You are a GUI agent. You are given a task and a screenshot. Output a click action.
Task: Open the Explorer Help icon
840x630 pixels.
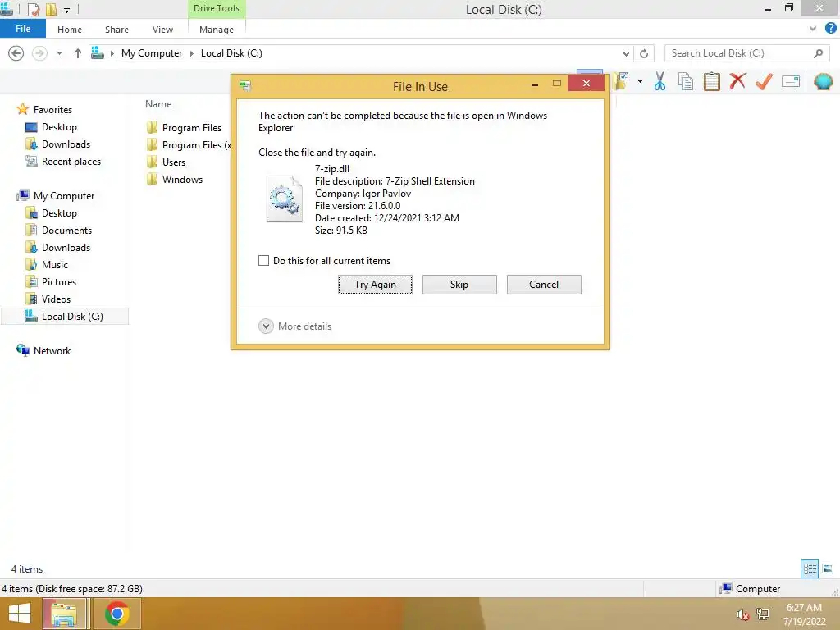[x=830, y=29]
